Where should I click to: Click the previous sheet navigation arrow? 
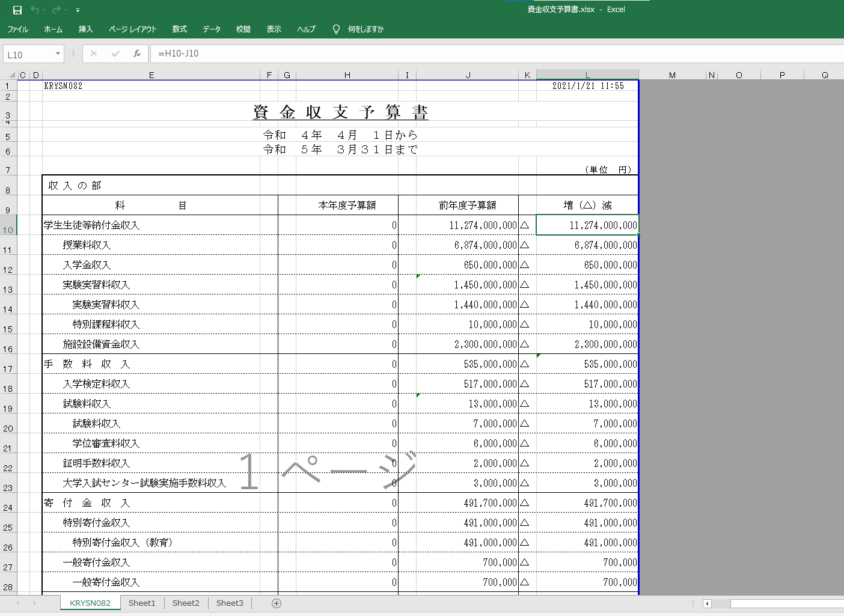(x=17, y=603)
